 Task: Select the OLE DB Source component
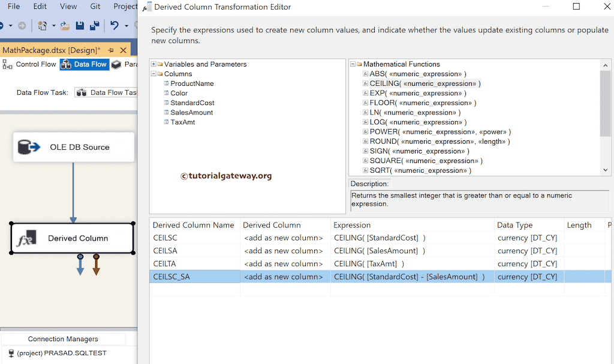(x=73, y=148)
